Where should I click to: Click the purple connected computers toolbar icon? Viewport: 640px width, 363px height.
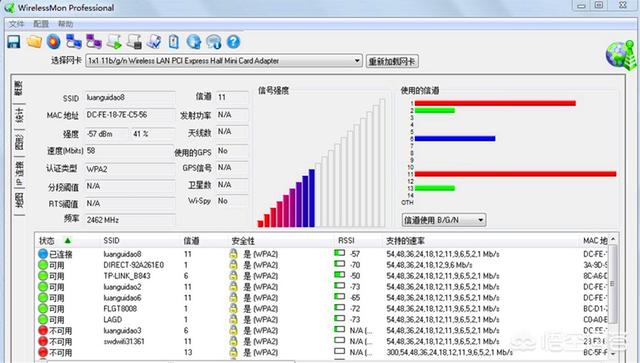[x=94, y=42]
